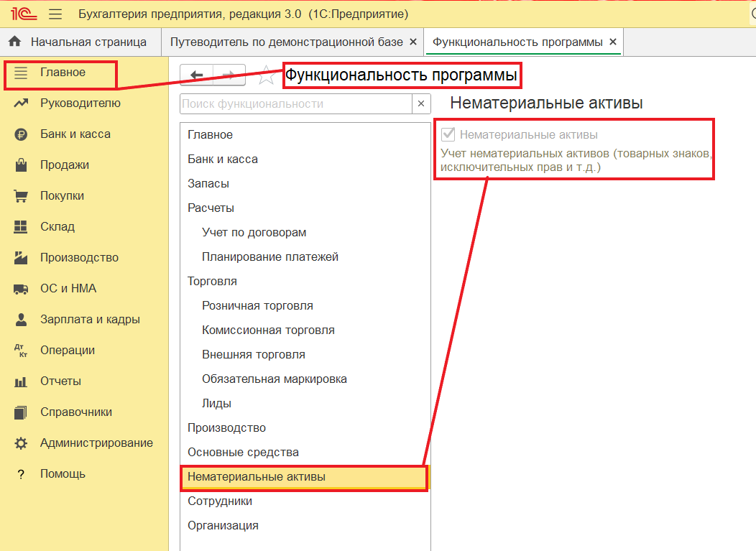Close the Функциональность программы tab
Image resolution: width=756 pixels, height=551 pixels.
[x=613, y=42]
